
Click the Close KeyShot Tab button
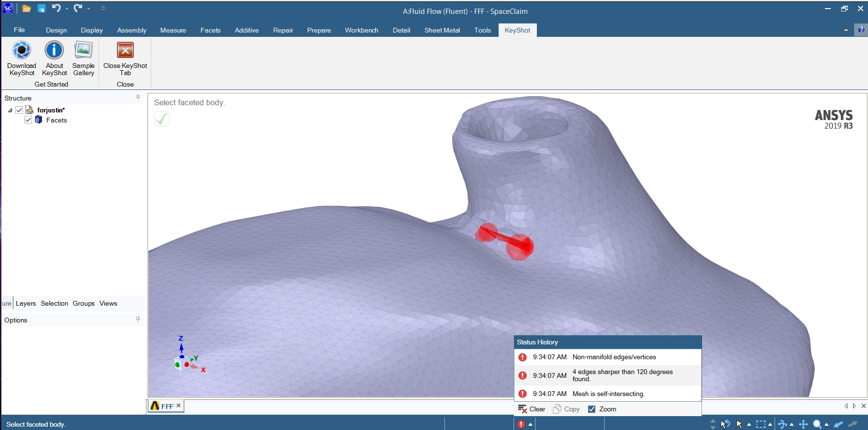[x=125, y=51]
